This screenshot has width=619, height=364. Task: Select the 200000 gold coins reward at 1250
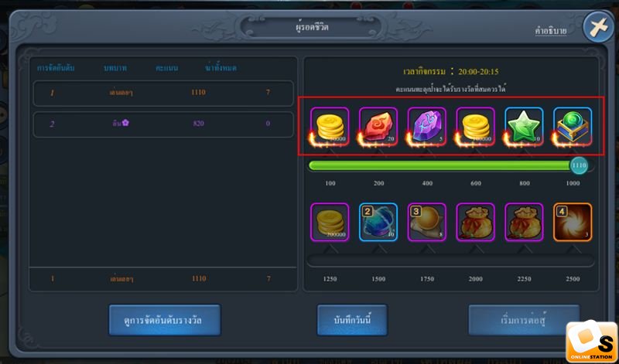pyautogui.click(x=330, y=222)
